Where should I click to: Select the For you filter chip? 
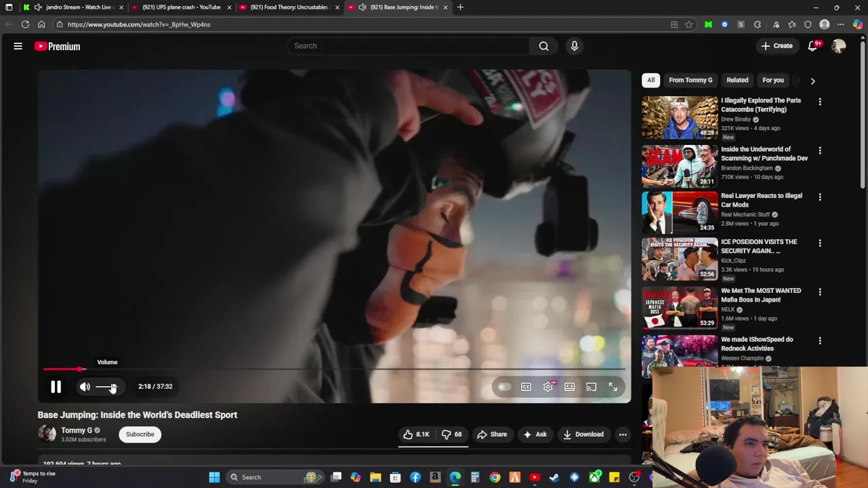[773, 80]
